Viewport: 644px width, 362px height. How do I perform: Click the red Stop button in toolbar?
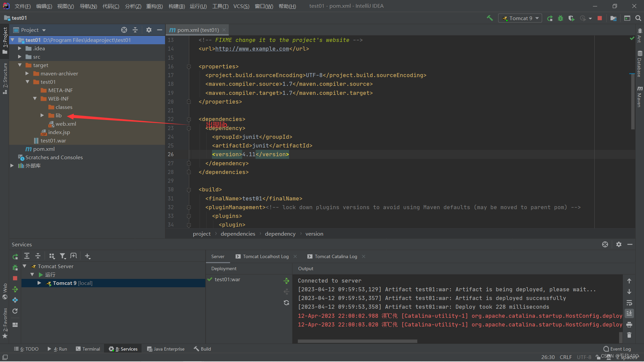point(600,18)
